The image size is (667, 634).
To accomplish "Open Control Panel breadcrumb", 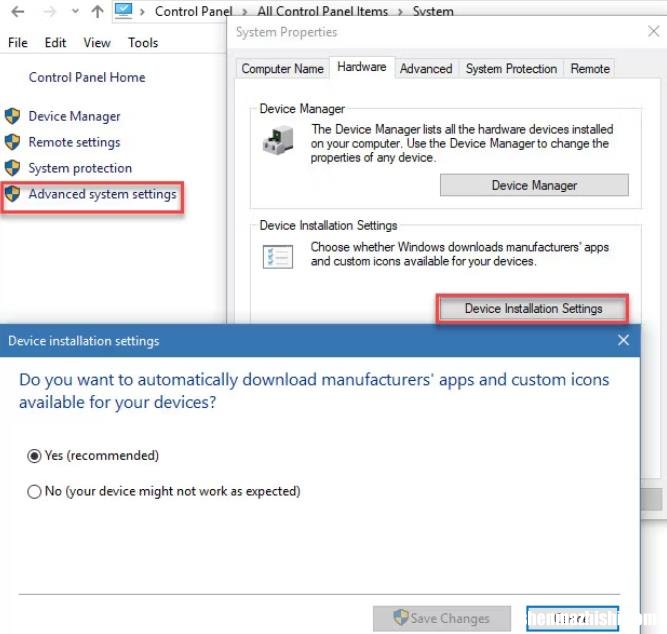I will tap(194, 11).
